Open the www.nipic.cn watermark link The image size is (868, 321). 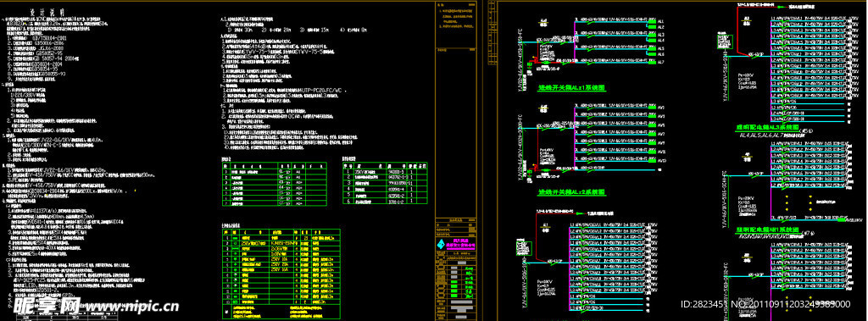131,306
